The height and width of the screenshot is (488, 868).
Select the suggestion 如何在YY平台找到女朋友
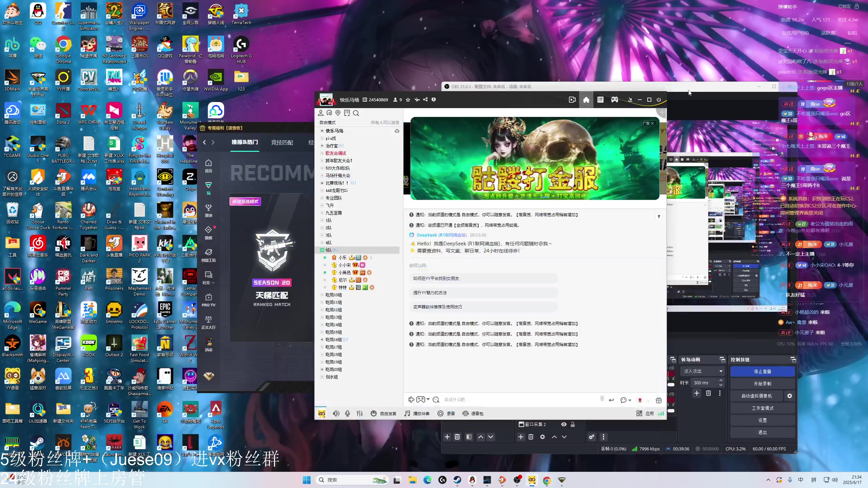[484, 278]
